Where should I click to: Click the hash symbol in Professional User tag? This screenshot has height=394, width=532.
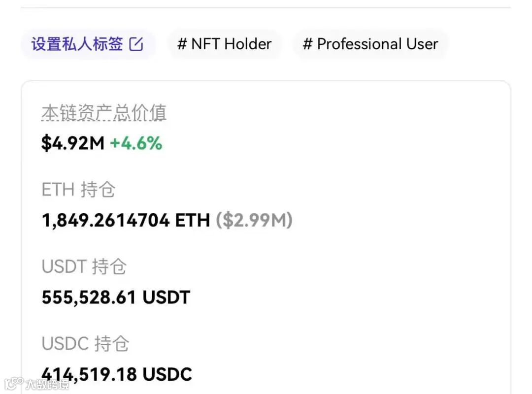click(x=307, y=44)
